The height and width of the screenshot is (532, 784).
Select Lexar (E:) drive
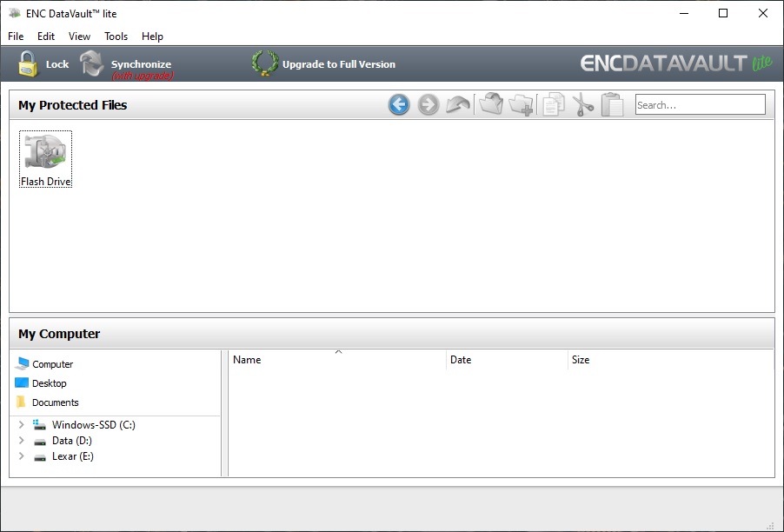72,456
